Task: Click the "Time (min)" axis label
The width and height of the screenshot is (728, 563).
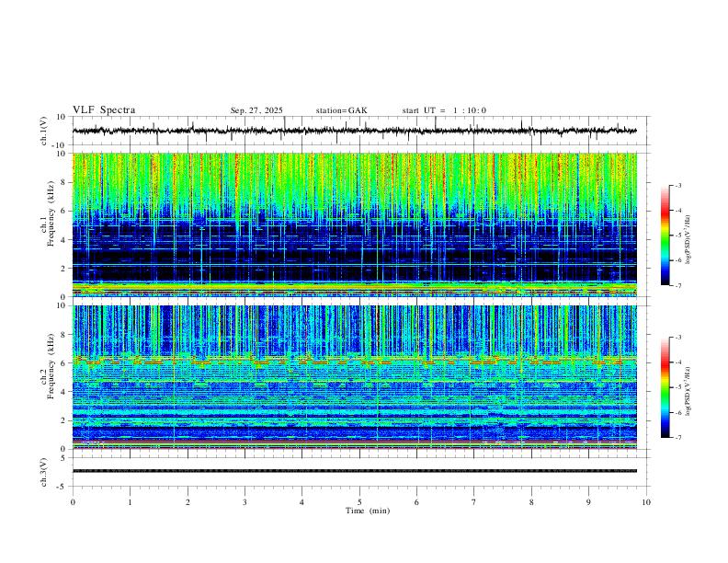Action: pyautogui.click(x=368, y=511)
